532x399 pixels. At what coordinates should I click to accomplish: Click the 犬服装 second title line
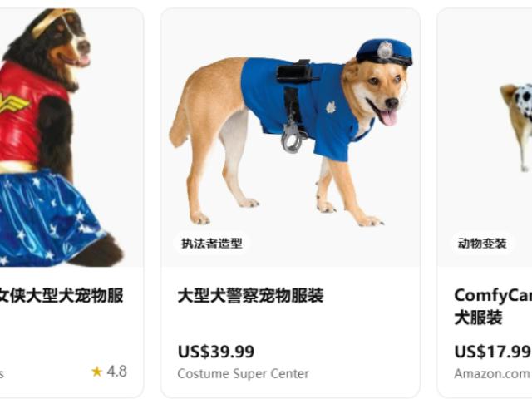(478, 318)
